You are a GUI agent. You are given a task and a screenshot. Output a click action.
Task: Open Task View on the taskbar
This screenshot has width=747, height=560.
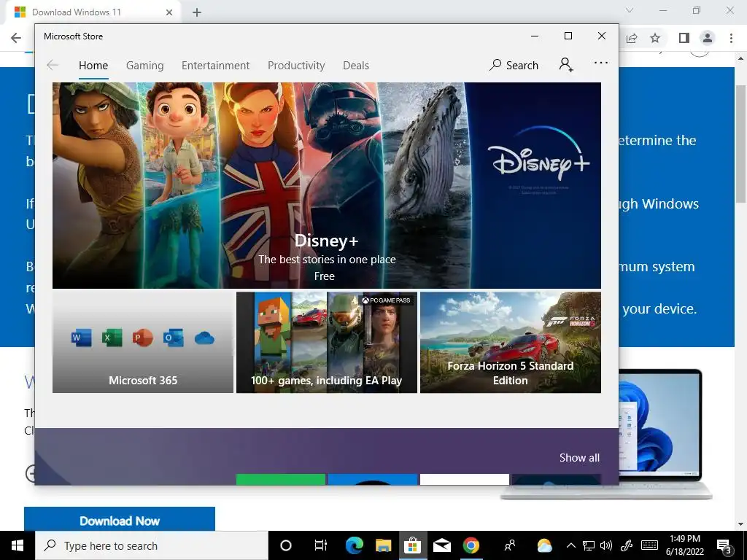(321, 545)
